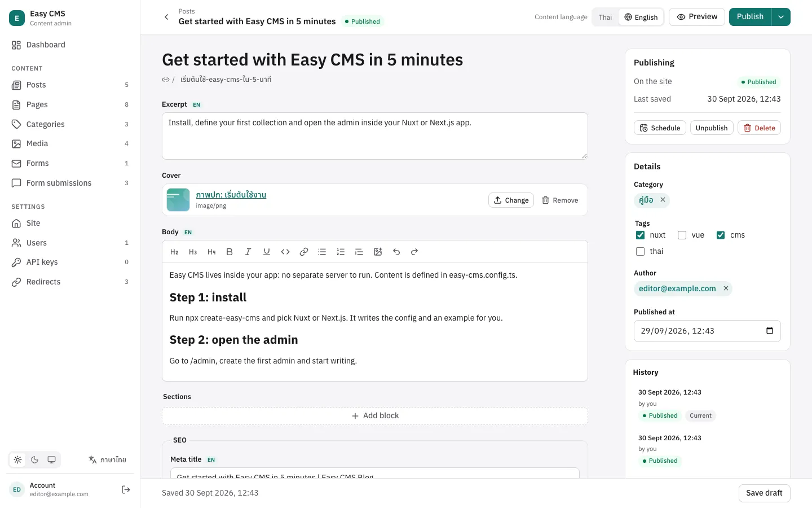812x508 pixels.
Task: Log out with the sidebar exit icon
Action: pos(126,489)
